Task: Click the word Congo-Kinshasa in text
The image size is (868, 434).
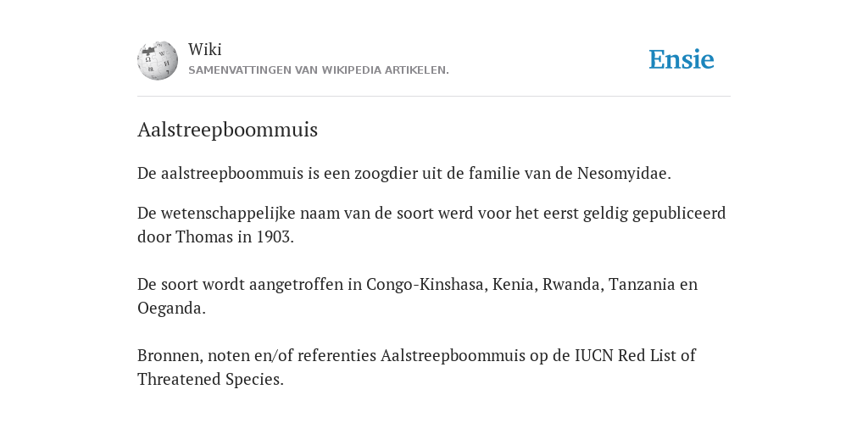Action: (427, 284)
